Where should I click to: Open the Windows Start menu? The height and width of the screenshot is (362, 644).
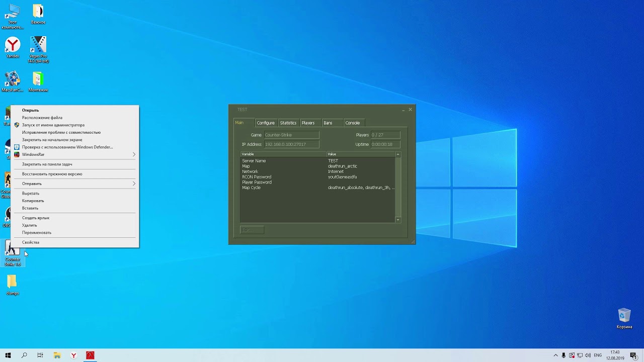(8, 355)
